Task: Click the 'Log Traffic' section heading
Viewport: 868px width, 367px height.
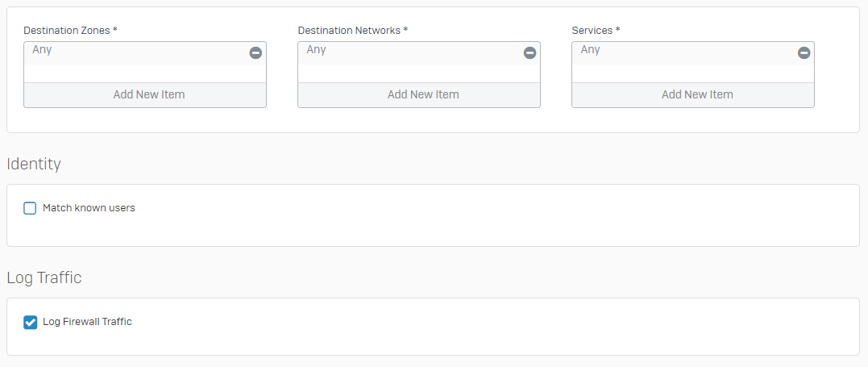Action: pyautogui.click(x=44, y=277)
